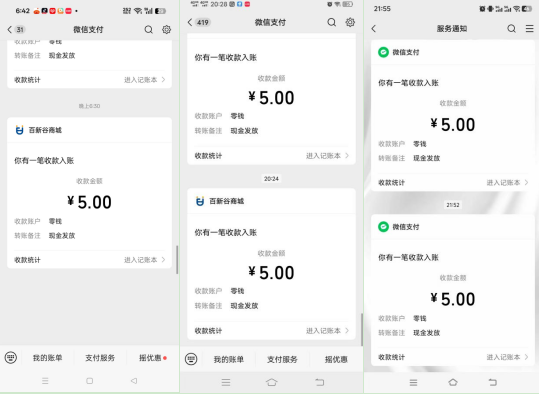Go back using the arrow with 31 badge
Screen dimensions: 539x394
10,30
